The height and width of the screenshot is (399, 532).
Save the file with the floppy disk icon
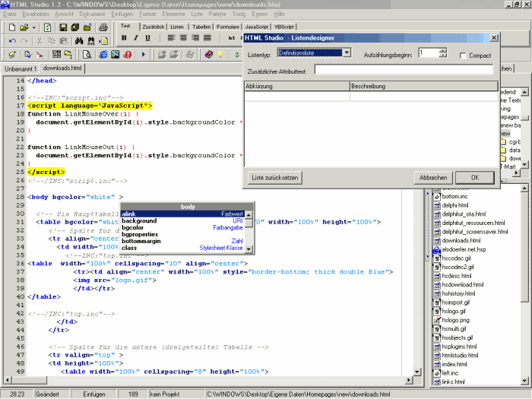coord(63,27)
